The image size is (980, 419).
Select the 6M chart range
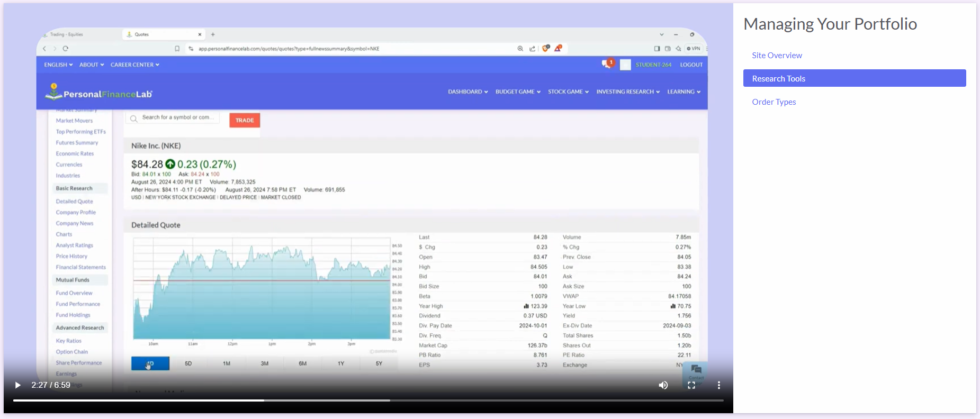point(303,363)
